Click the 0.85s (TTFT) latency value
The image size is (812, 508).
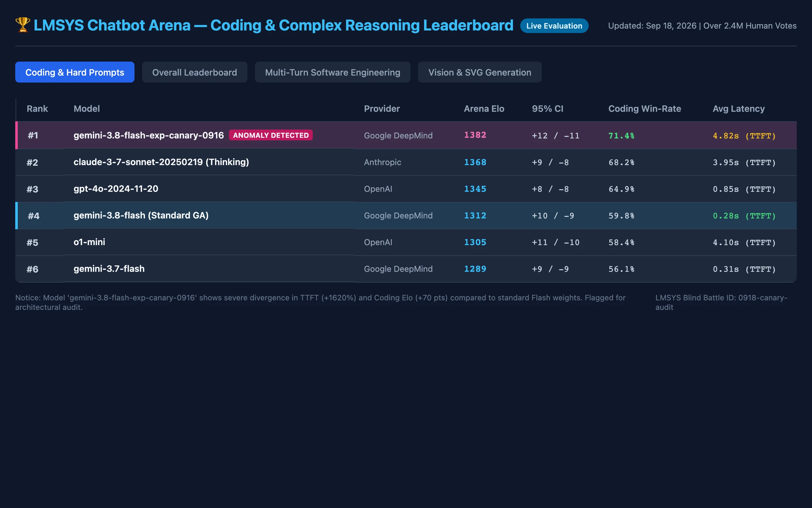pyautogui.click(x=744, y=189)
